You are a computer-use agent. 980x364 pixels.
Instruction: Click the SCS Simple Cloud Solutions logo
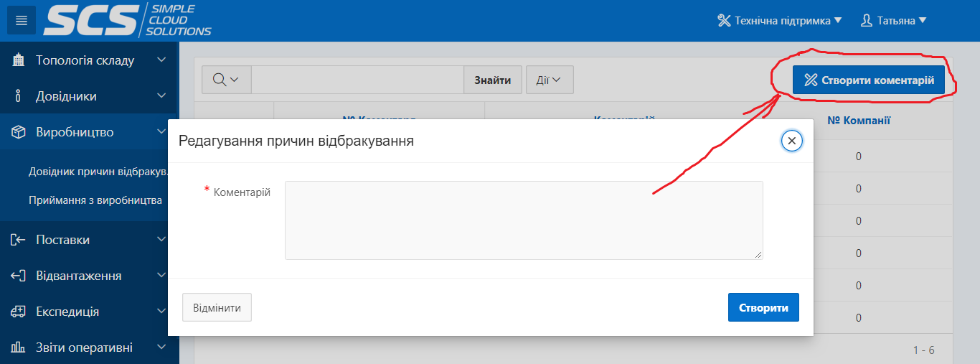pyautogui.click(x=127, y=20)
